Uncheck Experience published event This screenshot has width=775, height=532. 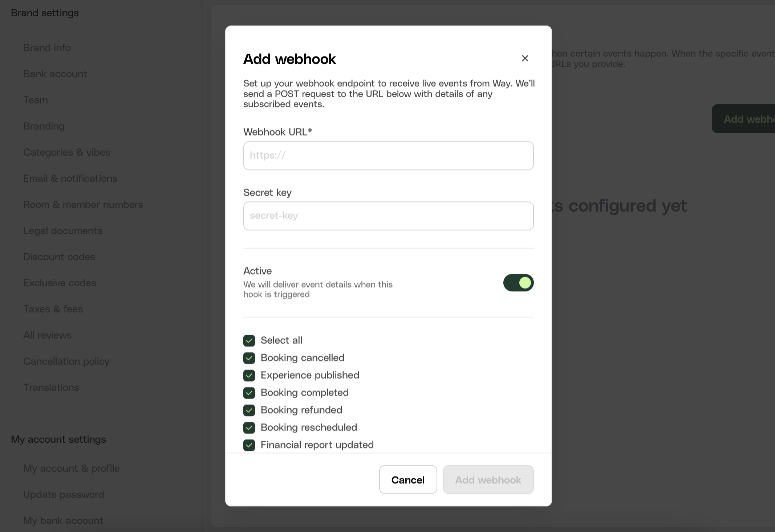(249, 375)
